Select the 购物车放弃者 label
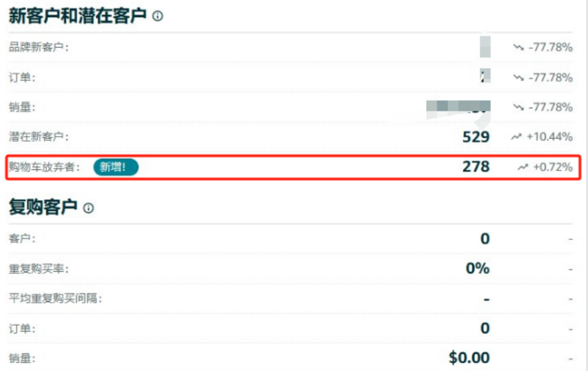This screenshot has height=387, width=588. 44,167
